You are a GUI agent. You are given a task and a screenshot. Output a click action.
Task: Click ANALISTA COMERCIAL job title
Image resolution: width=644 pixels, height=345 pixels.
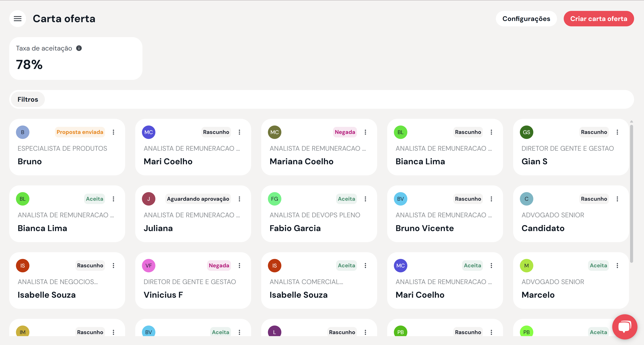pyautogui.click(x=306, y=282)
